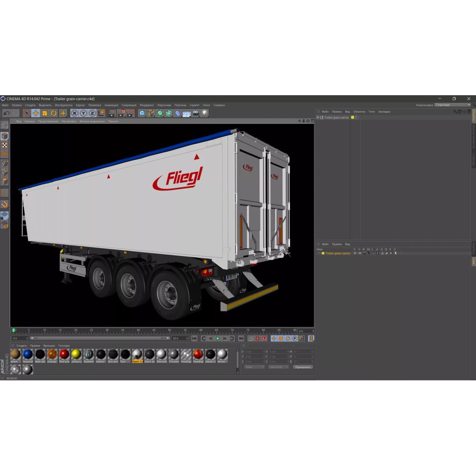Enable the Snap magnet tool
This screenshot has width=476, height=476.
pos(4,205)
